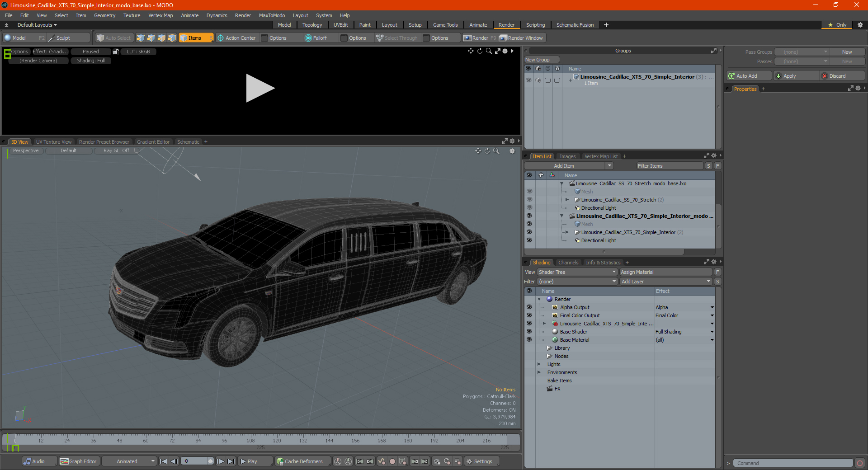The image size is (868, 470).
Task: Toggle visibility of Limousine_Cadillac_XTS_70_Simple_Interior item
Action: point(529,232)
